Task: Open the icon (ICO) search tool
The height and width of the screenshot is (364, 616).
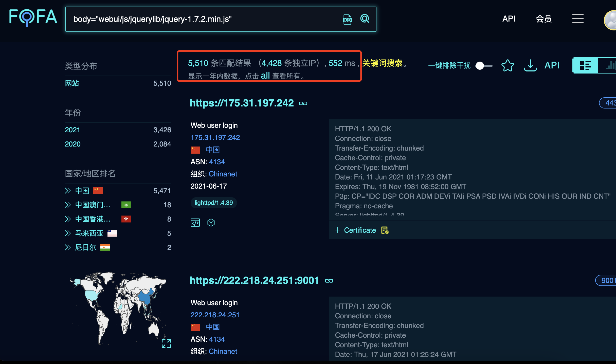Action: 347,19
